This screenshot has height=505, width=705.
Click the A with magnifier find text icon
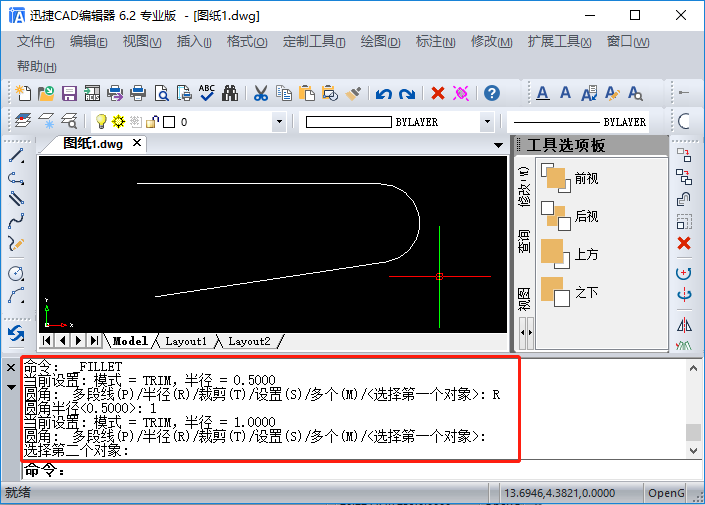(635, 94)
